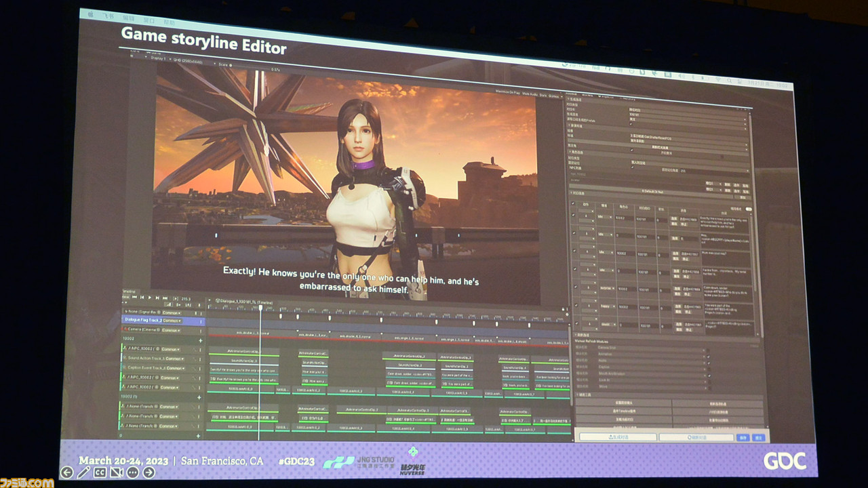This screenshot has width=868, height=488.
Task: Click the white timeline playhead handle
Action: 261,307
